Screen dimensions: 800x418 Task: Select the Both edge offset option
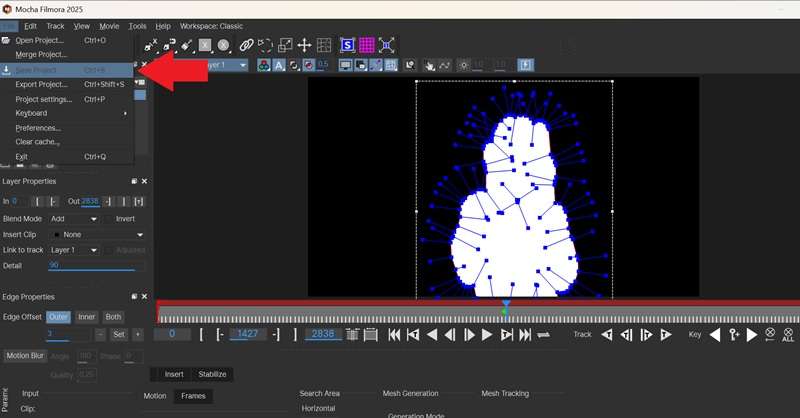pyautogui.click(x=113, y=317)
